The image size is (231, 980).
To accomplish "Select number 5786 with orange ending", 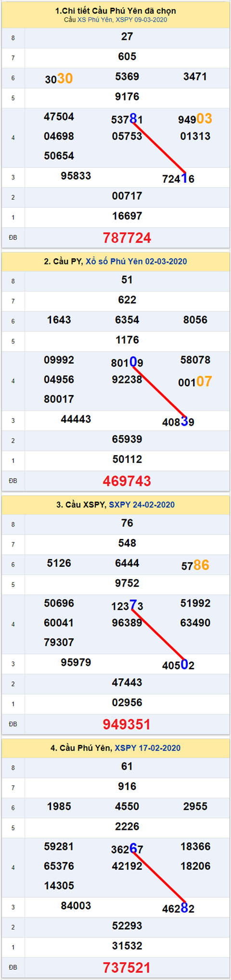I will point(195,565).
